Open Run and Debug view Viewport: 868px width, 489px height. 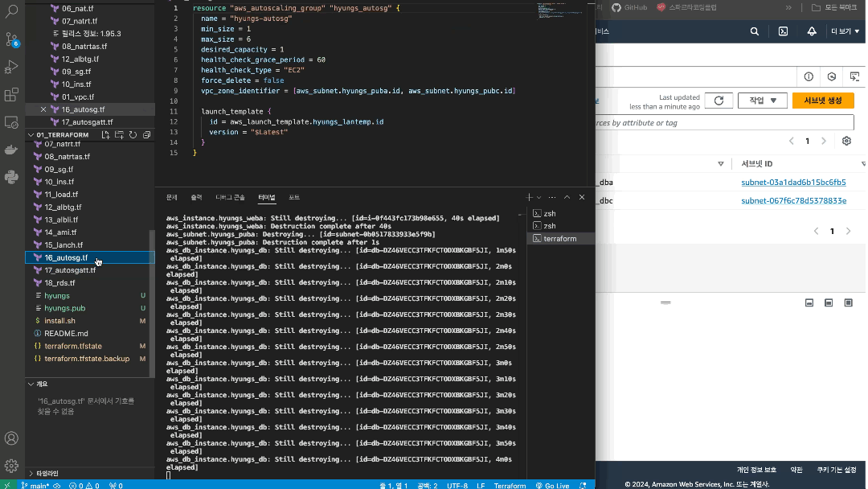point(11,67)
